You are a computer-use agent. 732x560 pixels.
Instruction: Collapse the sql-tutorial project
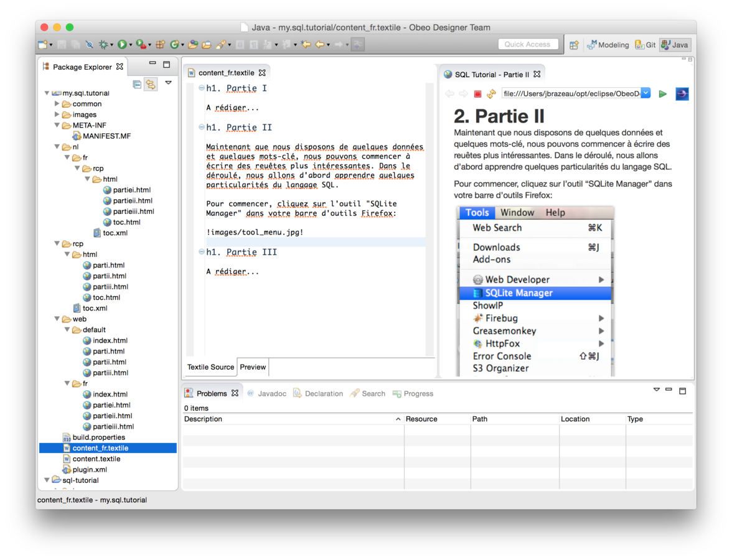47,480
